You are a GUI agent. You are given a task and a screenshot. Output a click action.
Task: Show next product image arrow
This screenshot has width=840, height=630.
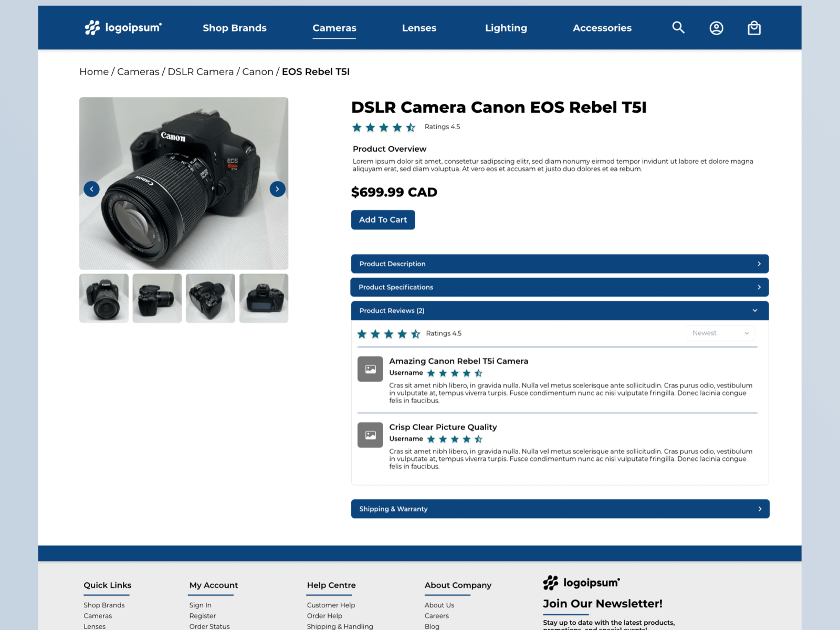point(277,189)
